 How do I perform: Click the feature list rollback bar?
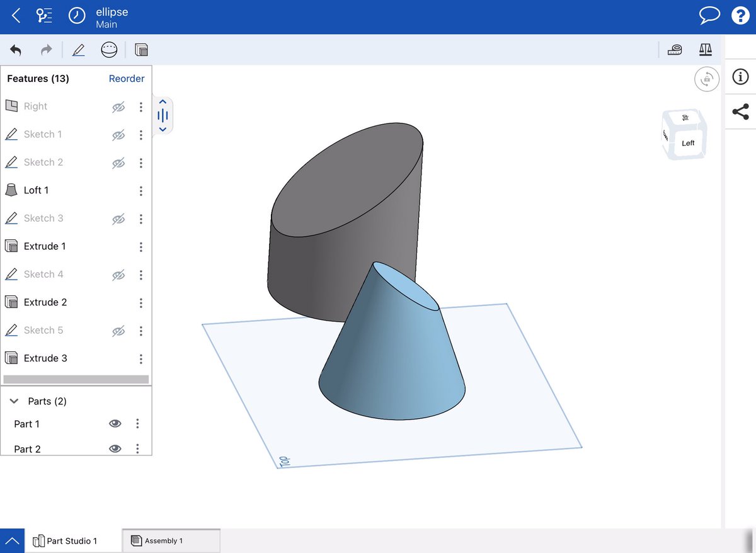tap(76, 380)
